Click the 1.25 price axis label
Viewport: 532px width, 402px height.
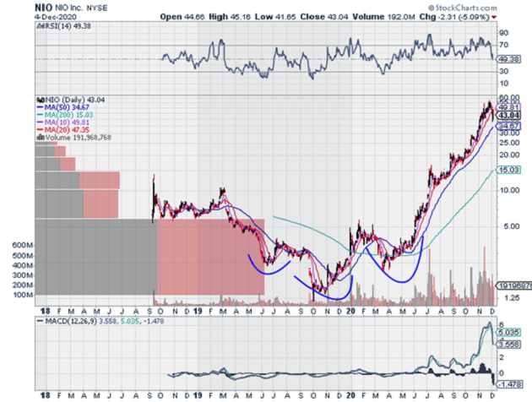512,298
